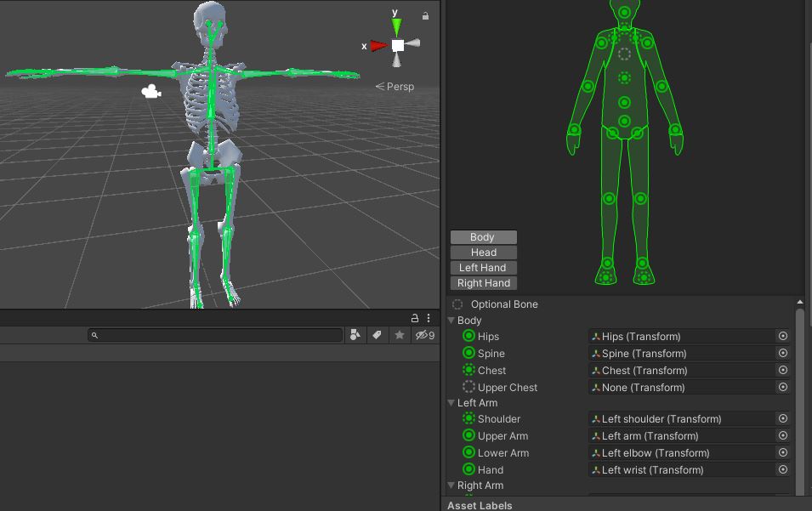Click the star icon to save search
This screenshot has height=511, width=812.
(x=399, y=335)
